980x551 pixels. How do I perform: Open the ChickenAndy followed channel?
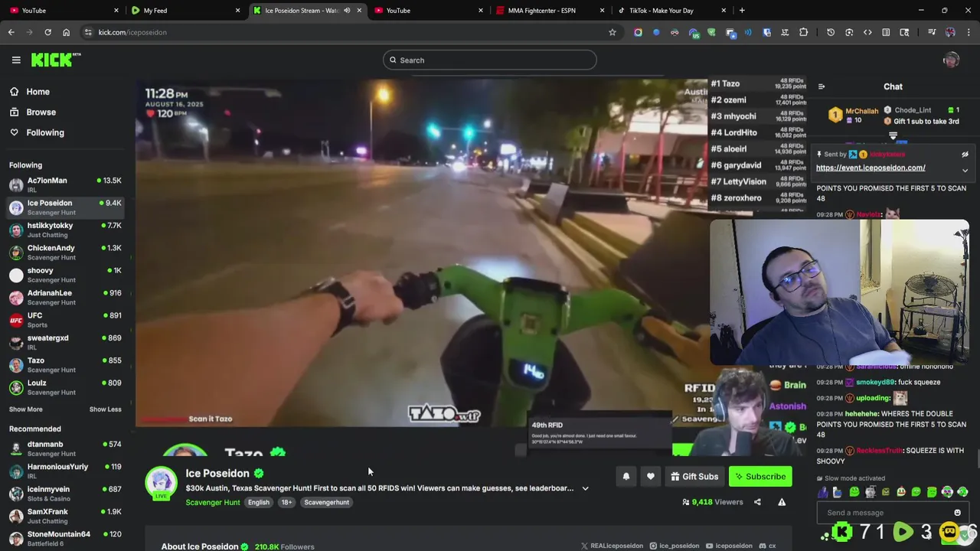(x=64, y=253)
